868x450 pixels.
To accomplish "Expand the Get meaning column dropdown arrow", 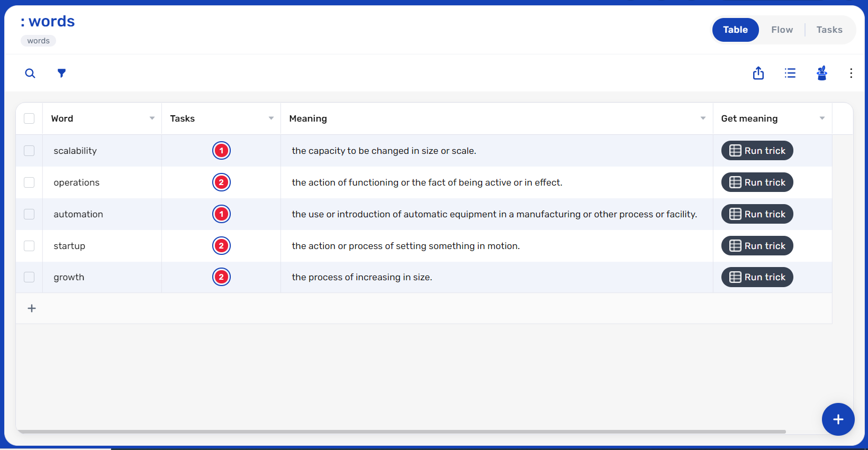I will point(822,118).
